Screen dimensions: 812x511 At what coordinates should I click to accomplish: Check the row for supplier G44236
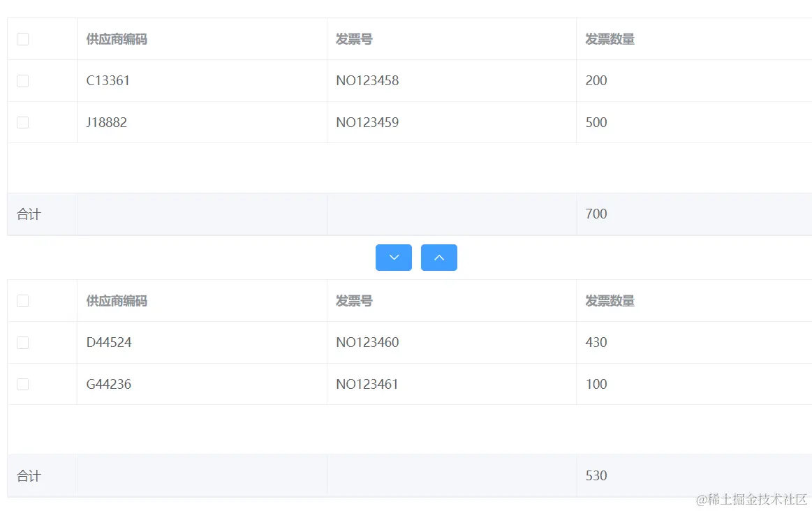tap(23, 384)
